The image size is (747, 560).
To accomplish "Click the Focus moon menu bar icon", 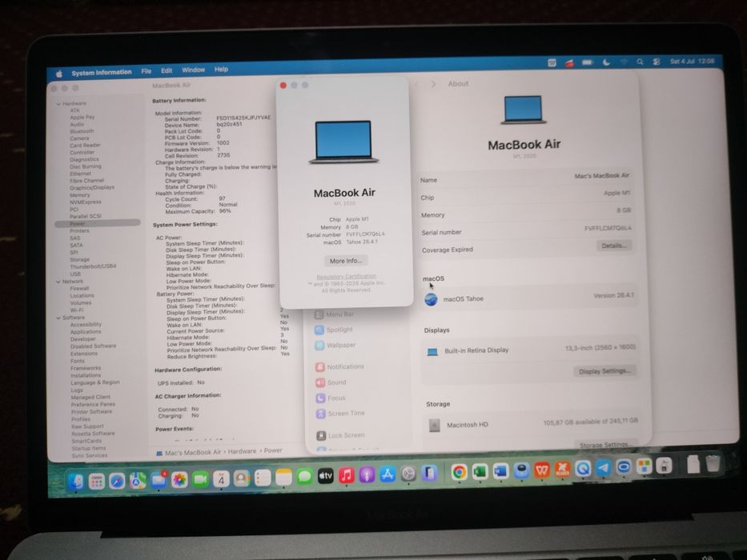I will coord(606,62).
